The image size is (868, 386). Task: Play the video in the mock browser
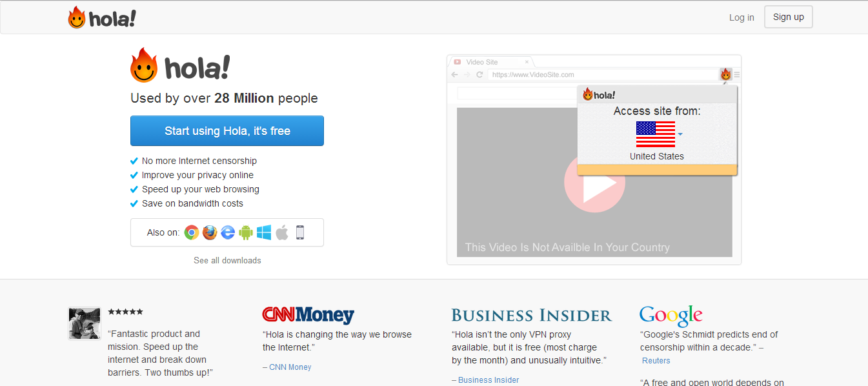[594, 183]
